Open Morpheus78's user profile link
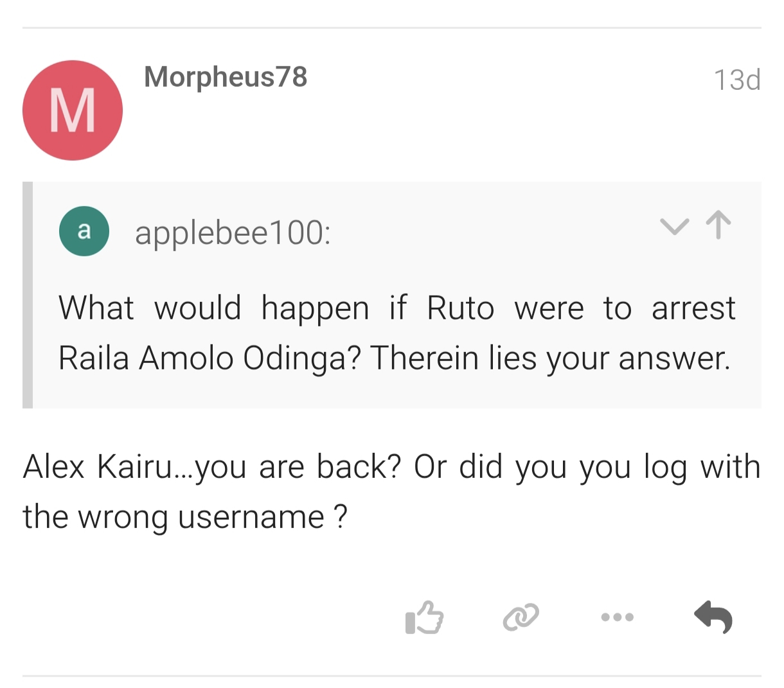The width and height of the screenshot is (784, 688). click(x=226, y=77)
